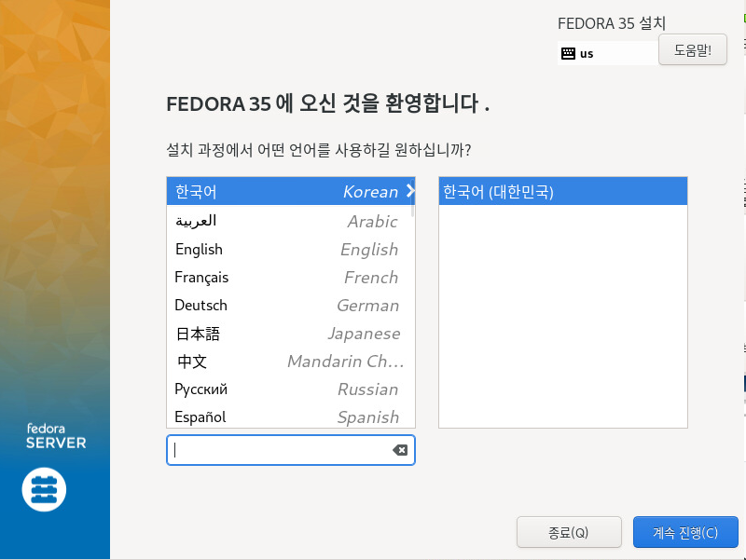Select 日本語 Japanese language entry
746x560 pixels.
tap(280, 333)
